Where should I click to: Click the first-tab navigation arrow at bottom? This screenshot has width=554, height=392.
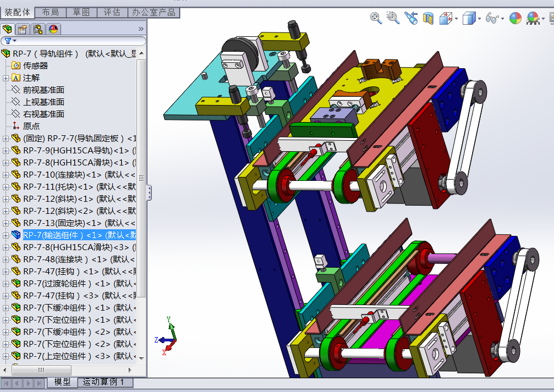pyautogui.click(x=7, y=383)
